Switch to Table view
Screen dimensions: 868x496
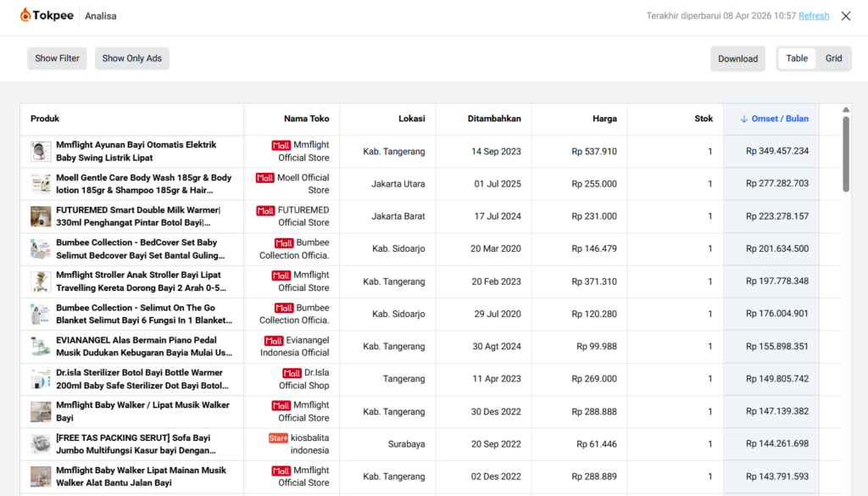tap(797, 59)
